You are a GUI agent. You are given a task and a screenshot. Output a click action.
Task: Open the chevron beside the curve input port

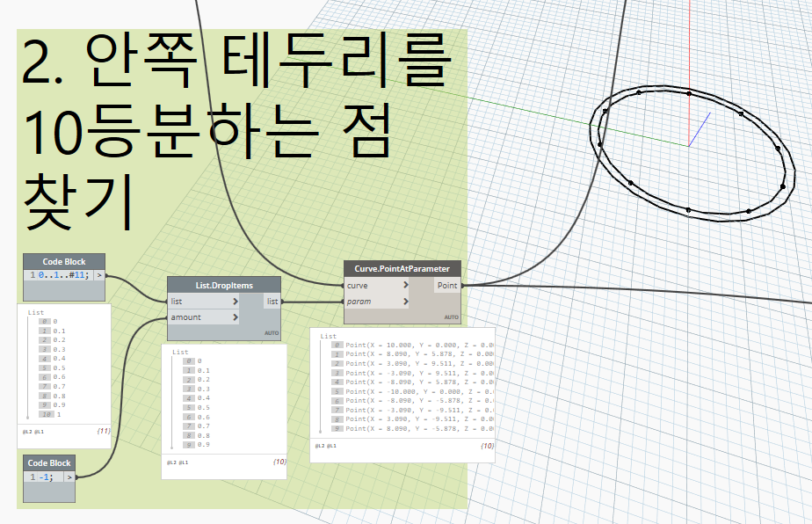(405, 285)
